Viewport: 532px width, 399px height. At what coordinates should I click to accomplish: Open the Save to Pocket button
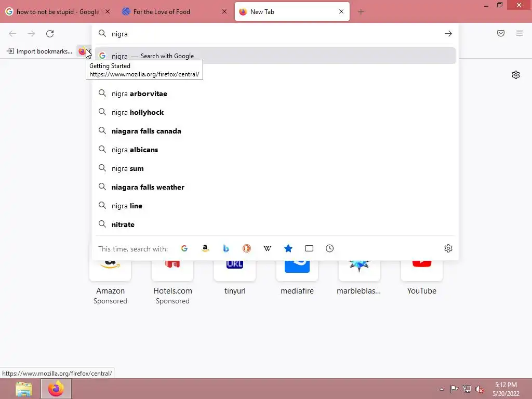click(501, 33)
